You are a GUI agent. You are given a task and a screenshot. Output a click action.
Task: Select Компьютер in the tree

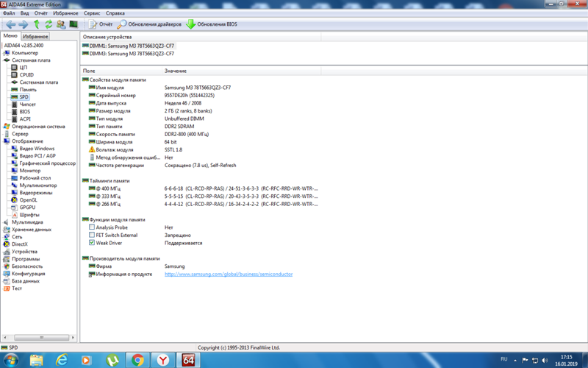(25, 53)
